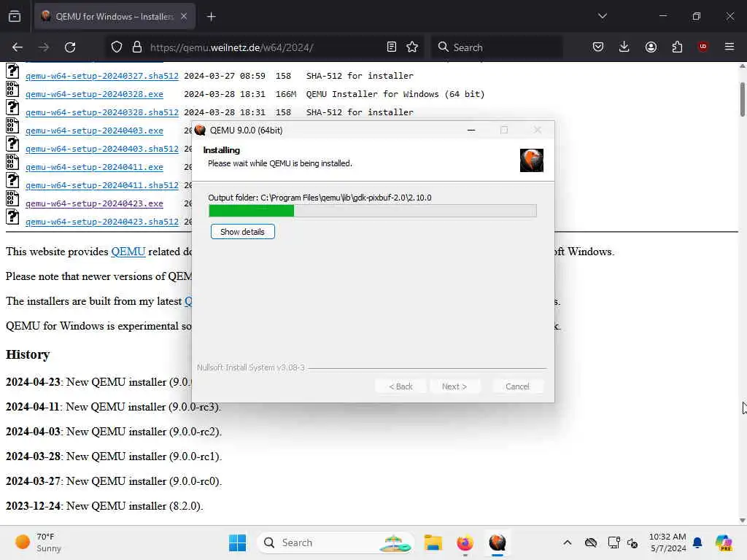
Task: Click the uBlock Origin extension icon
Action: 703,47
